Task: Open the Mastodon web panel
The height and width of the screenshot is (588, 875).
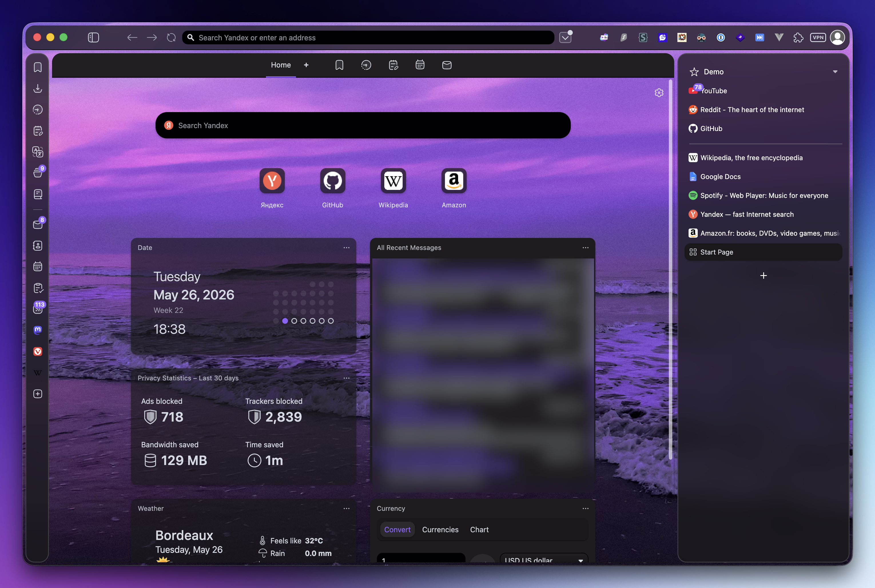Action: click(37, 330)
